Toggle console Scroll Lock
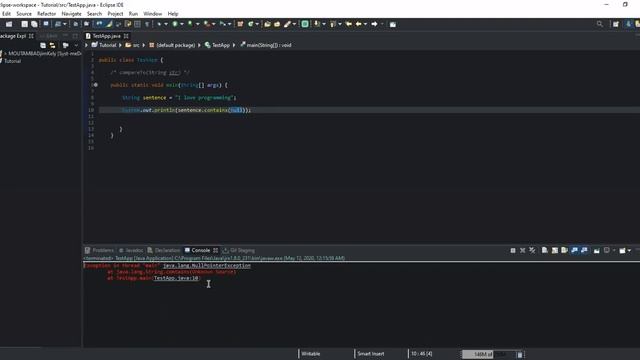The width and height of the screenshot is (640, 360). click(555, 250)
